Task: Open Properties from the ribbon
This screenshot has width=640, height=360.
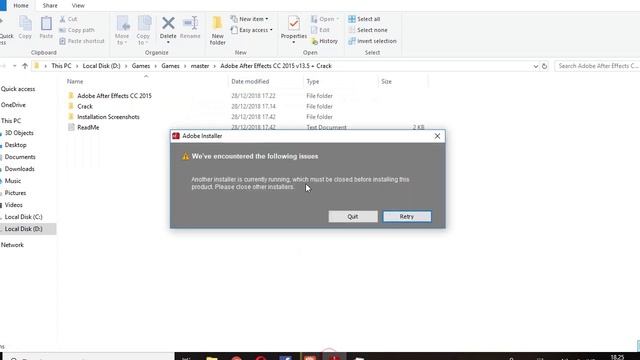Action: 293,29
